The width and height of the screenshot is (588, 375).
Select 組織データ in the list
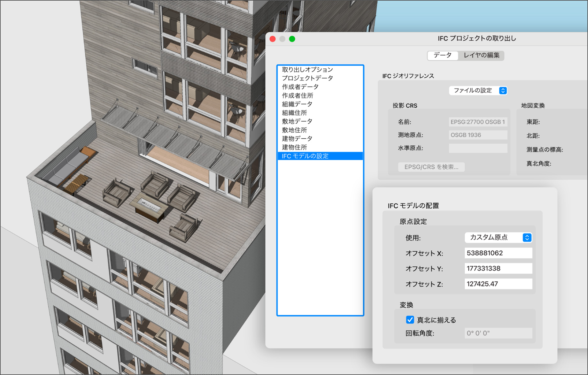tap(320, 104)
